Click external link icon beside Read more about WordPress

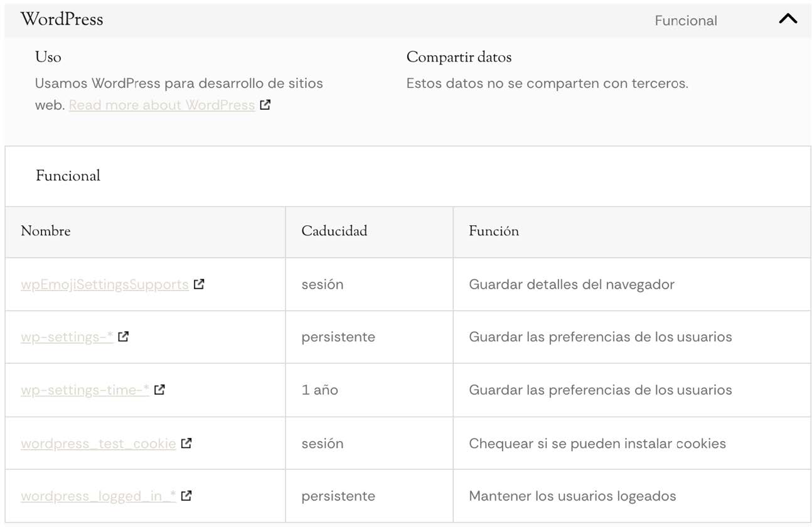pos(265,105)
